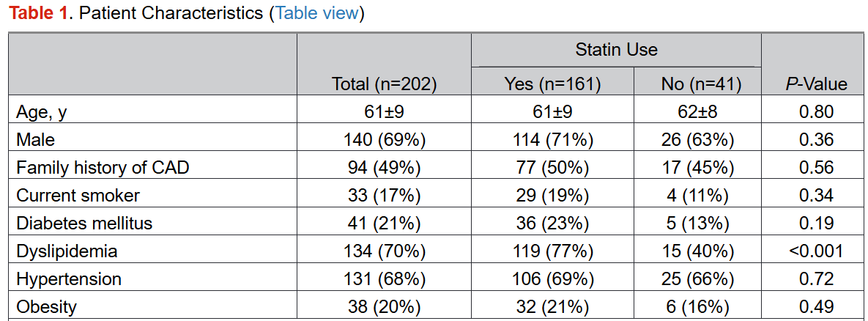This screenshot has width=868, height=321.
Task: Click the <0.001 P-value cell
Action: pos(815,251)
